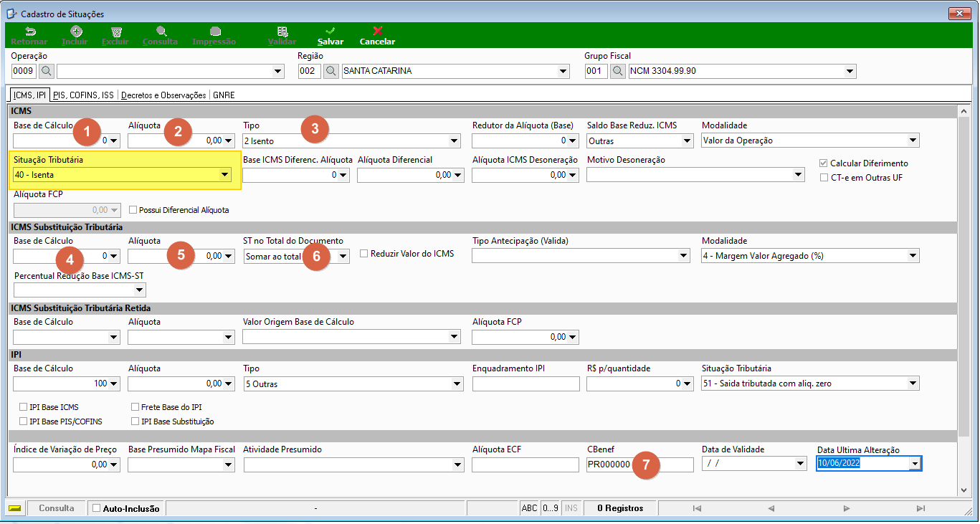This screenshot has height=524, width=980.
Task: Check IPI Base ICMS option
Action: pos(24,407)
